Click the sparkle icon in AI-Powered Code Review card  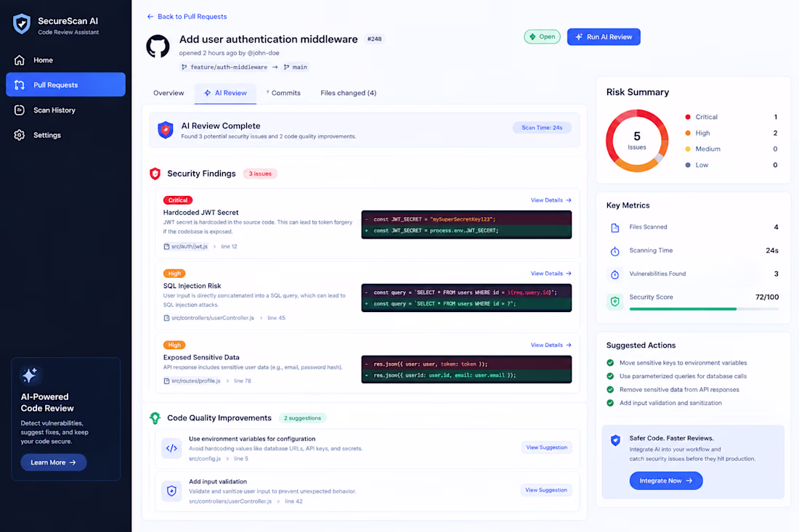click(30, 375)
